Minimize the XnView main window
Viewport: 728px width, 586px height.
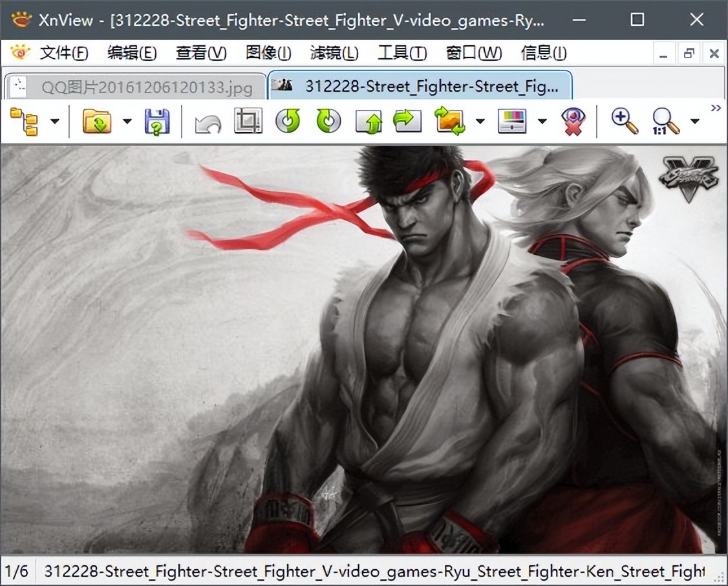click(579, 19)
